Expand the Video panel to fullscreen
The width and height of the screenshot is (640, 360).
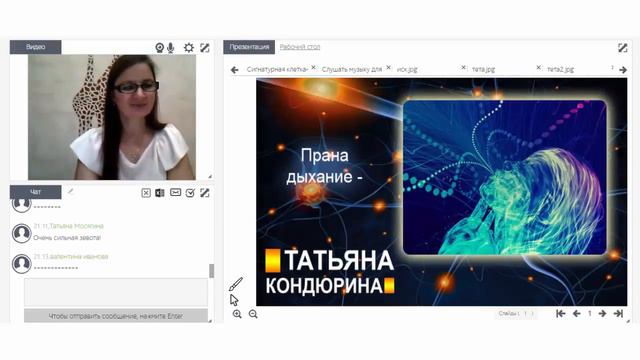click(205, 48)
